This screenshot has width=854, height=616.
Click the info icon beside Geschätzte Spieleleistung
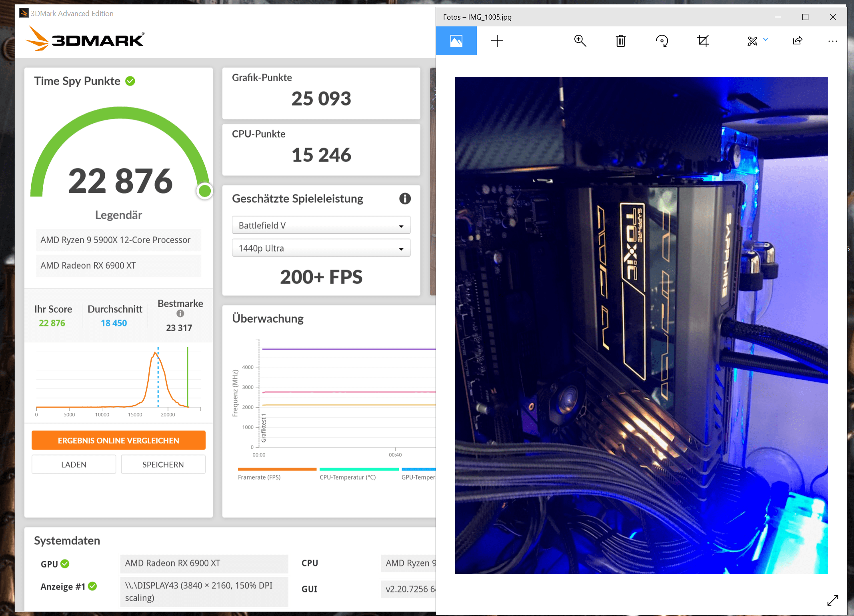(x=405, y=198)
